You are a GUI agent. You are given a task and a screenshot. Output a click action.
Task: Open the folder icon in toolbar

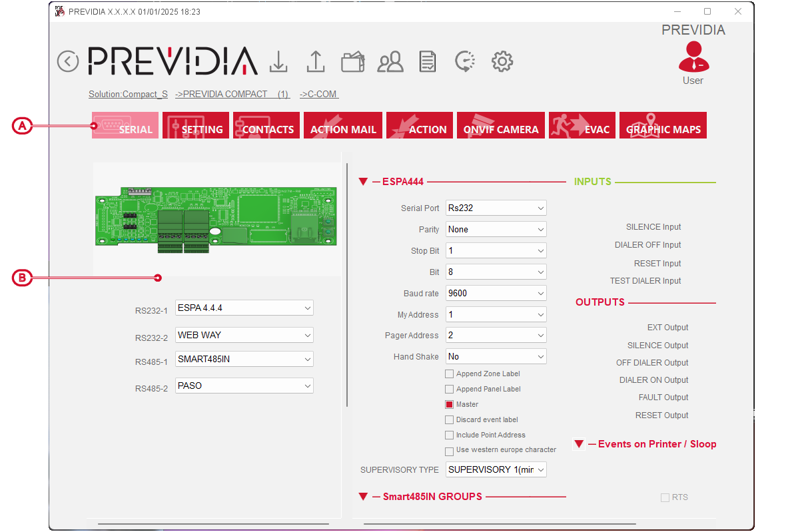point(352,62)
